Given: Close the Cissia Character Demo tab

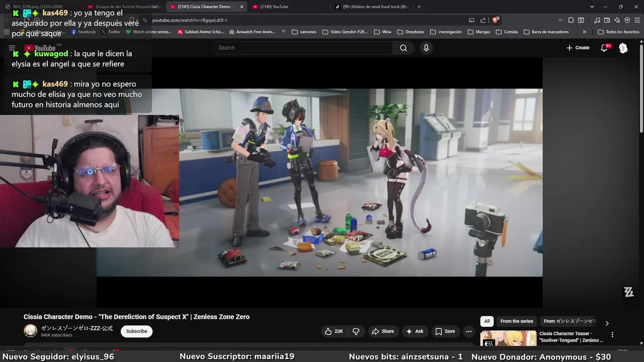Looking at the screenshot, I should point(242,7).
